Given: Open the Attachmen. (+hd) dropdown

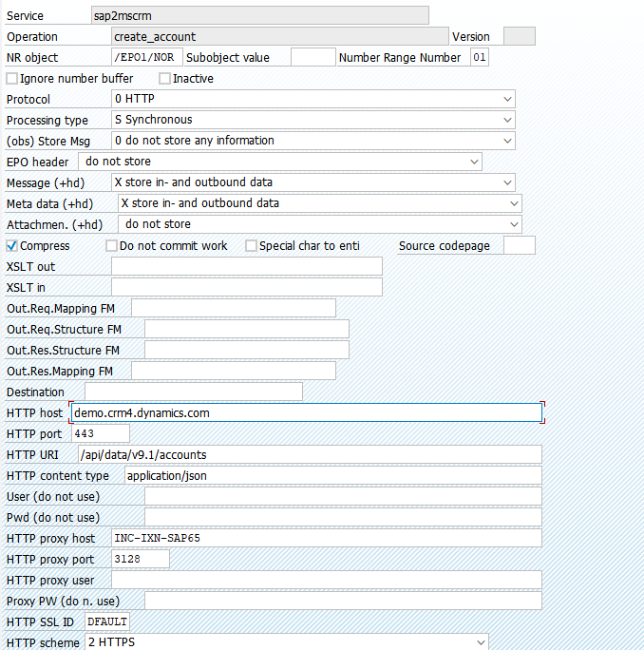Looking at the screenshot, I should coord(320,224).
